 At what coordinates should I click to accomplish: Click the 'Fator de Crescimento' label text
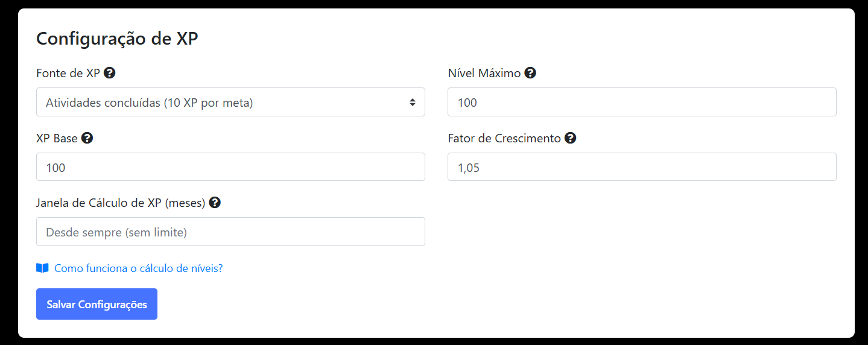coord(504,138)
